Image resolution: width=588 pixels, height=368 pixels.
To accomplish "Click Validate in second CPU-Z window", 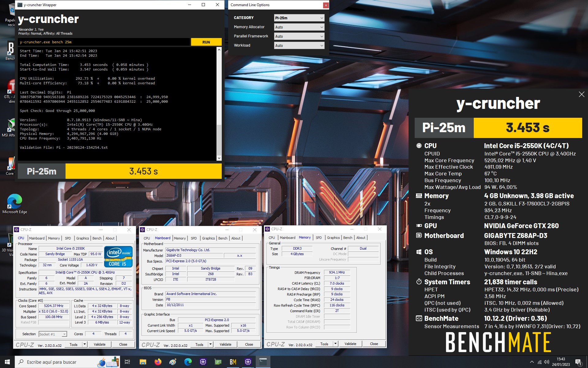I will pos(225,344).
